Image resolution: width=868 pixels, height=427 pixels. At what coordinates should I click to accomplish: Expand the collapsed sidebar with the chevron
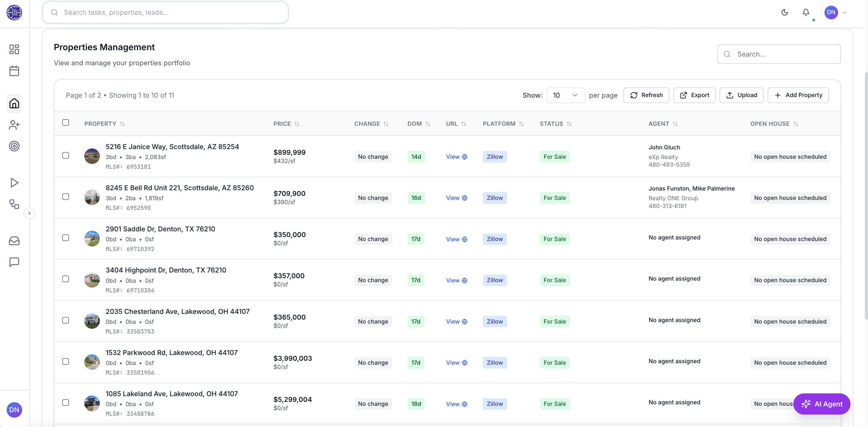pos(30,213)
